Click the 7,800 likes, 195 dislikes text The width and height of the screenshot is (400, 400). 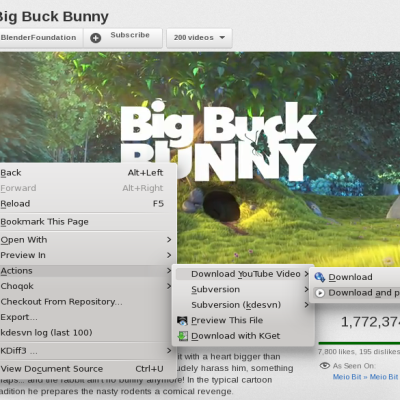359,352
